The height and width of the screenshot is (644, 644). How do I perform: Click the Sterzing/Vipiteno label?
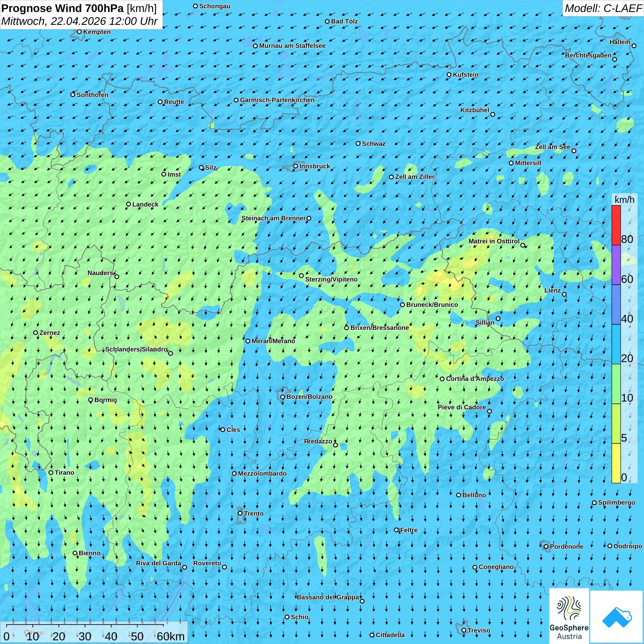[x=331, y=279]
